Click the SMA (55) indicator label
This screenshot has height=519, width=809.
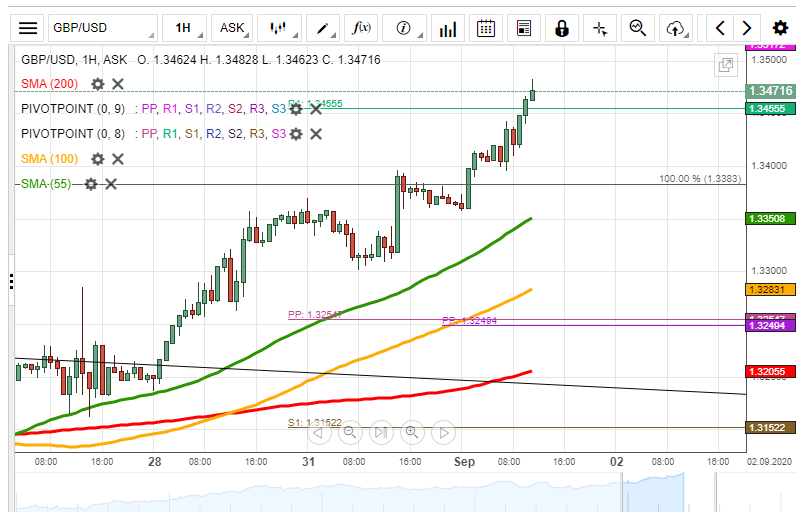tap(46, 183)
